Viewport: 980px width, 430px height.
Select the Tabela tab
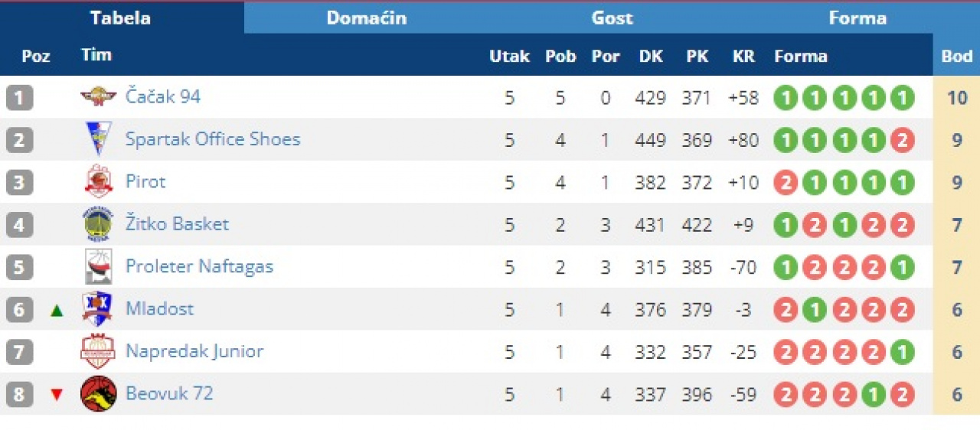point(120,18)
